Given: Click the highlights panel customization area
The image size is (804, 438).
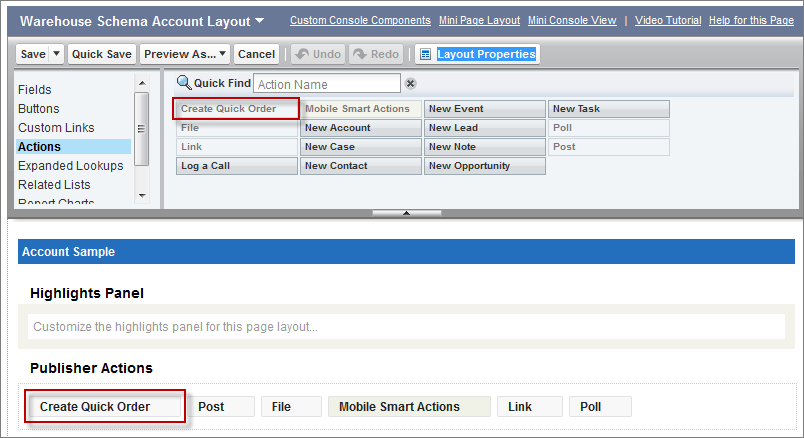Looking at the screenshot, I should (406, 327).
